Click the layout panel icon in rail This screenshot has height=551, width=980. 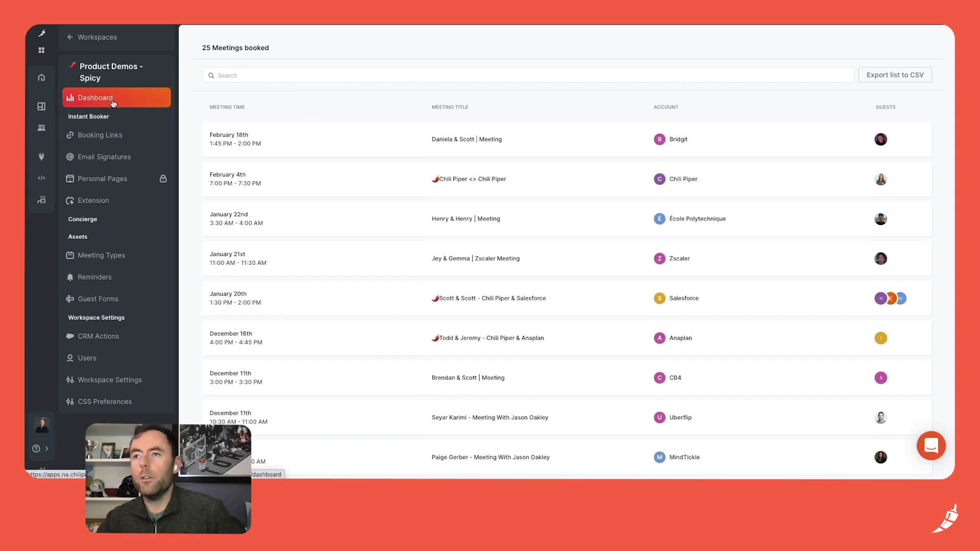(41, 106)
